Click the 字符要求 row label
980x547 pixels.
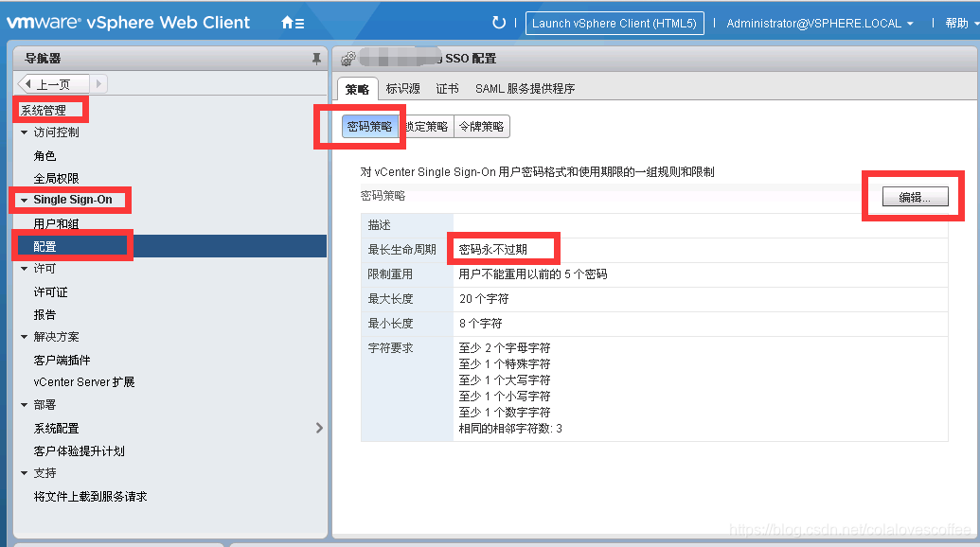(x=391, y=348)
